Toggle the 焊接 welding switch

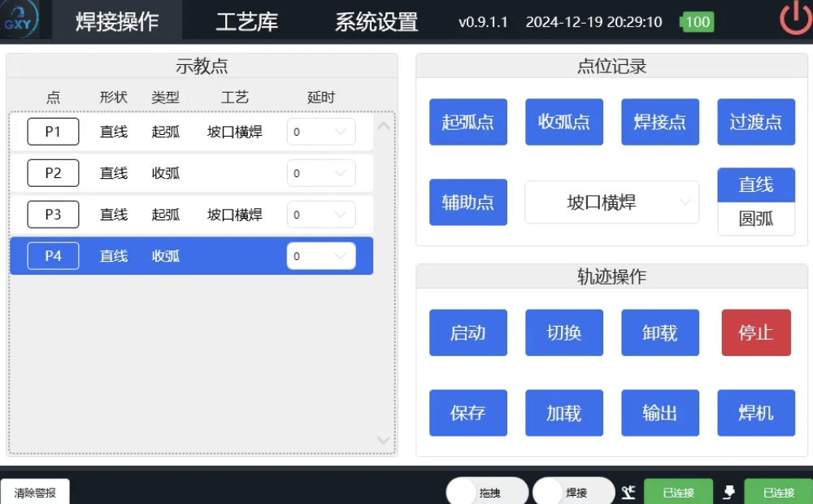573,492
